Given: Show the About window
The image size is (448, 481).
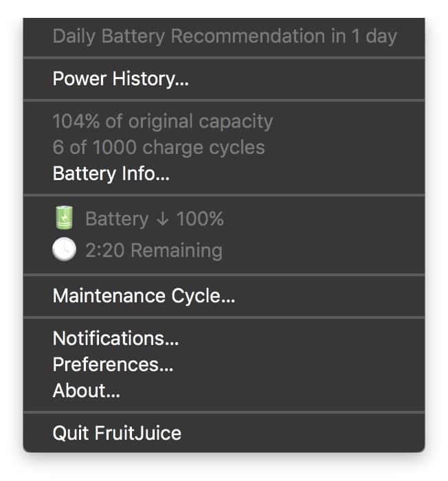Looking at the screenshot, I should [86, 391].
